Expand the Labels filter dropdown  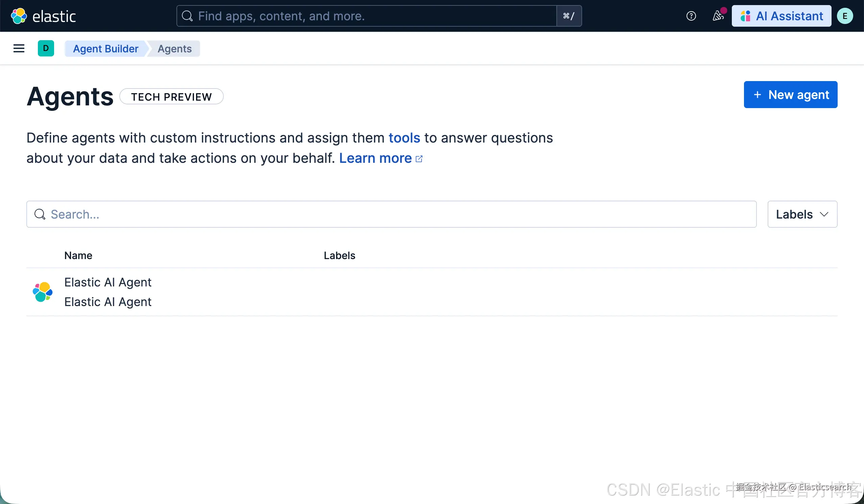point(802,214)
